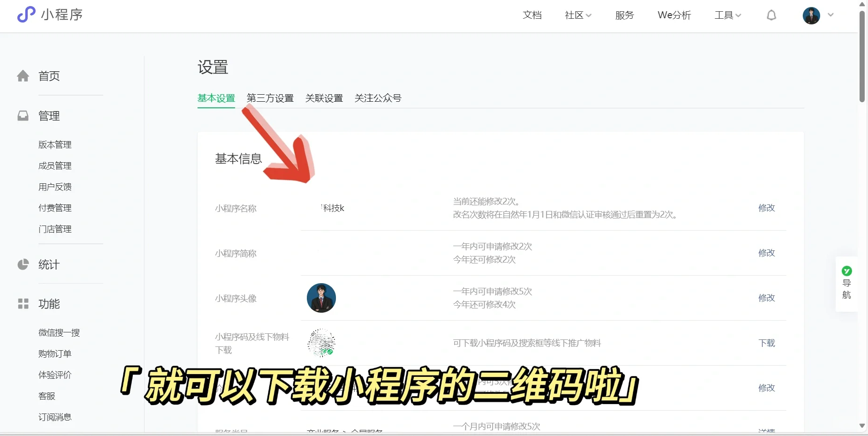
Task: Click 修改 for 小程序名称
Action: [x=767, y=208]
